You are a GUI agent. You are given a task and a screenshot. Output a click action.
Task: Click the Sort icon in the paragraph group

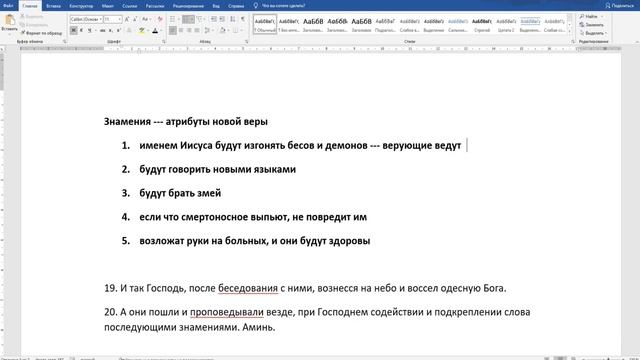point(233,19)
